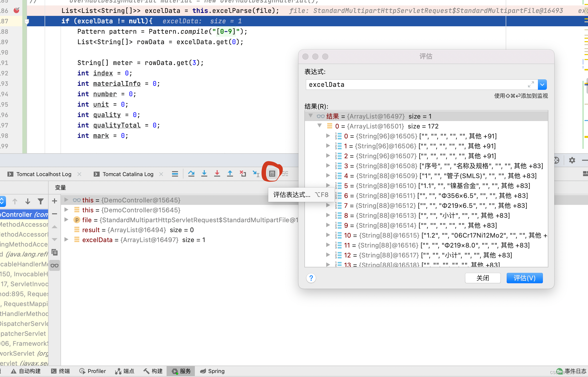This screenshot has width=588, height=377.
Task: Click line number 88 in gutter
Action: click(4, 31)
